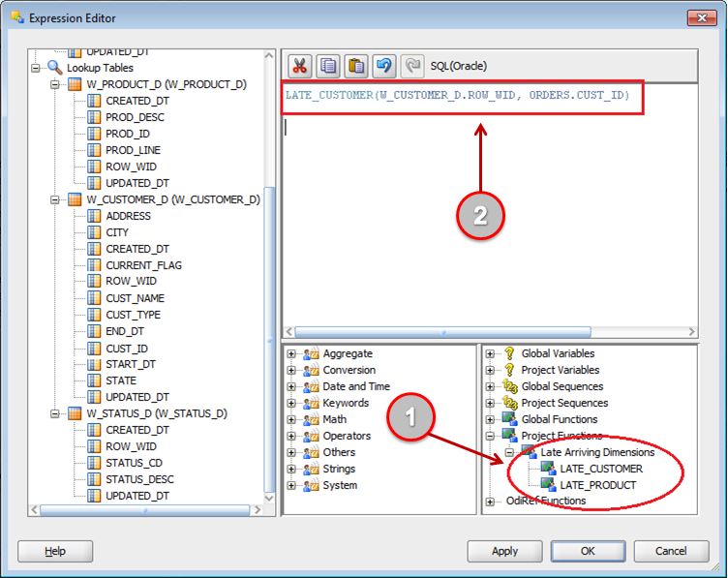Click the expression editor horizontal scrollbar

coord(443,332)
